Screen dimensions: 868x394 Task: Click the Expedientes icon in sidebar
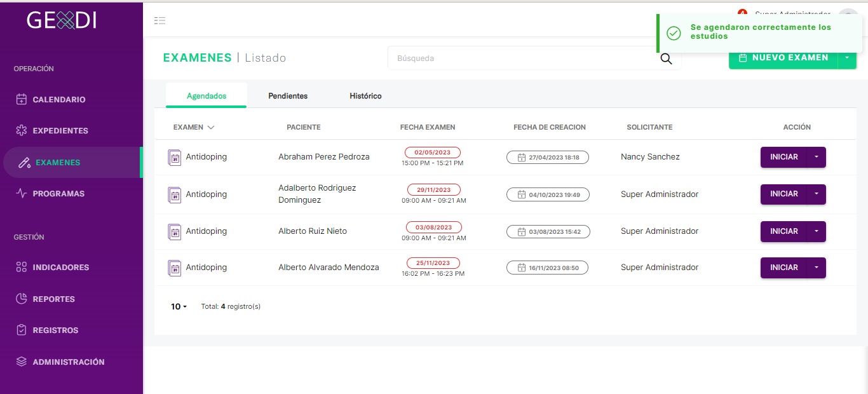21,130
